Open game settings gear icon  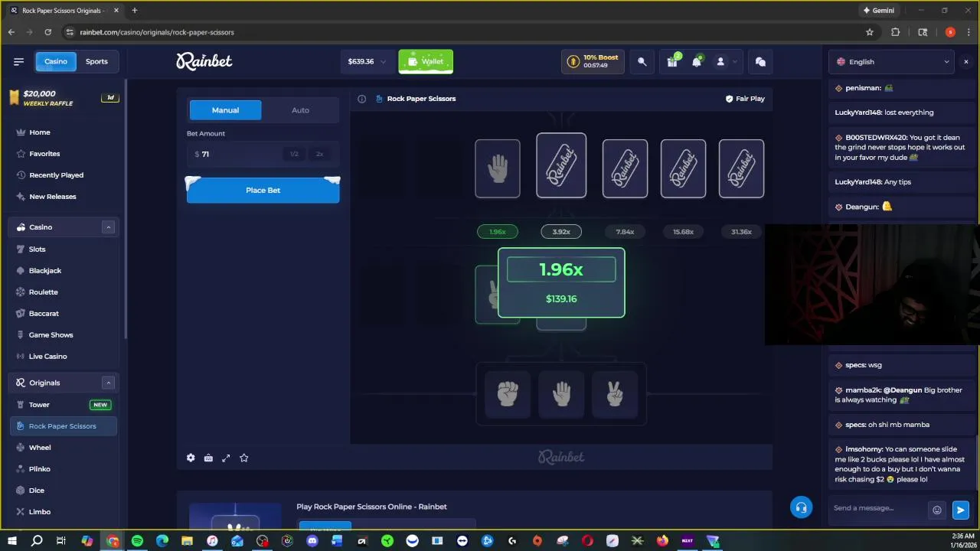pos(191,458)
